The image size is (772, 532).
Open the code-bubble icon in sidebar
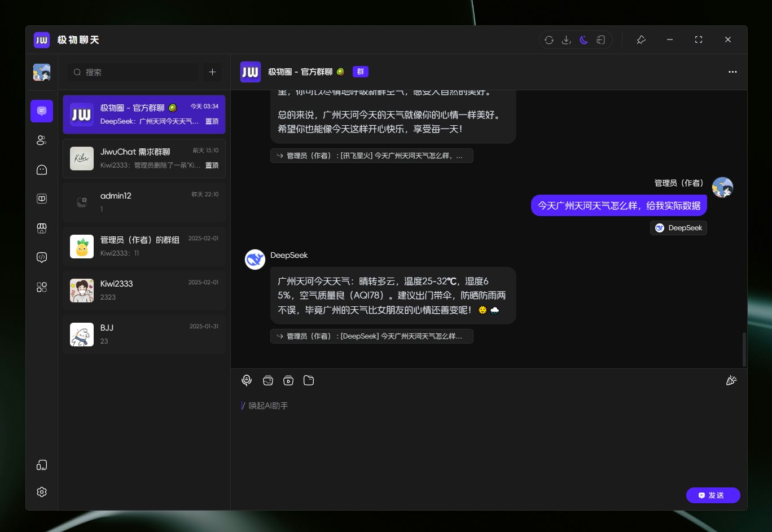pyautogui.click(x=42, y=257)
